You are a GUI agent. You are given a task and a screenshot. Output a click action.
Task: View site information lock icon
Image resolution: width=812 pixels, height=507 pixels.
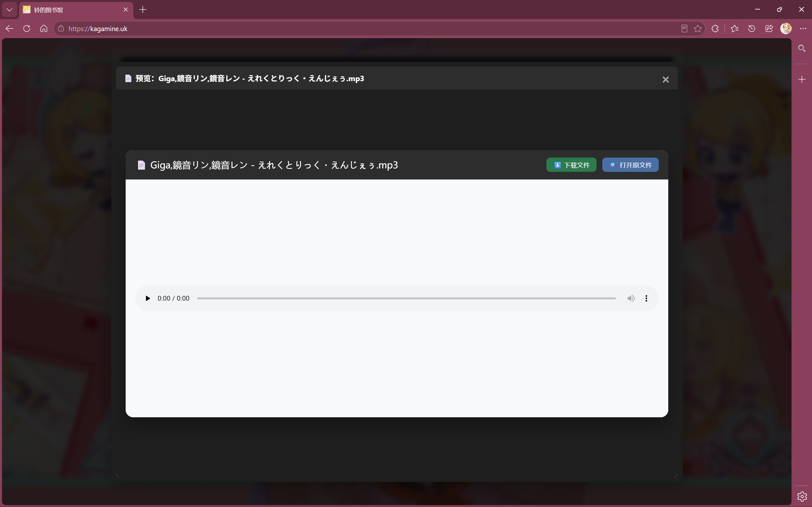[x=61, y=29]
